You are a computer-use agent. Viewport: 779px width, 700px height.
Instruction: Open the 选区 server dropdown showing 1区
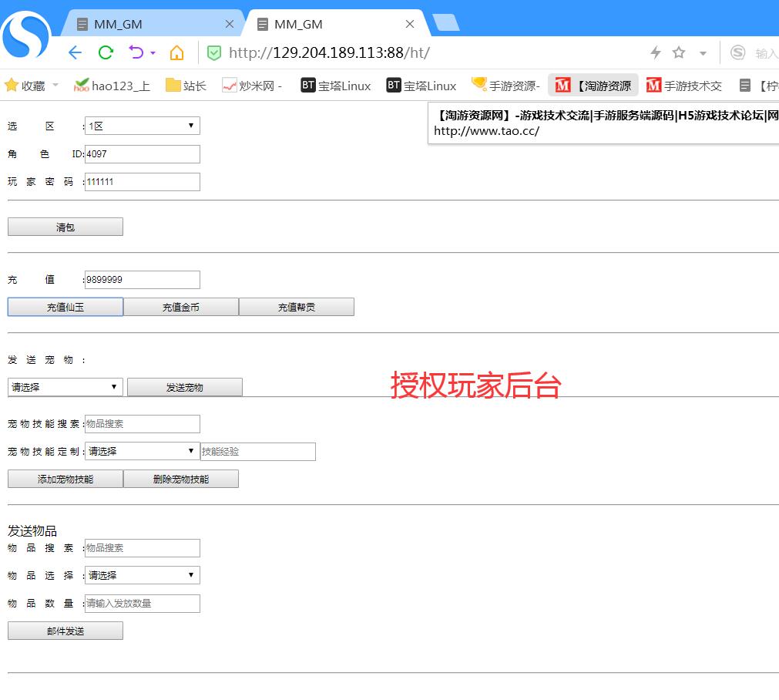pos(142,126)
